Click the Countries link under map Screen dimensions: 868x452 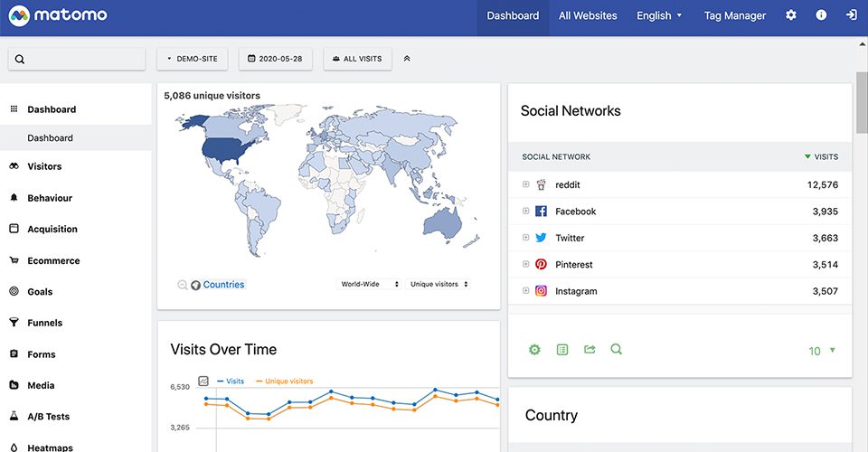[x=223, y=285]
